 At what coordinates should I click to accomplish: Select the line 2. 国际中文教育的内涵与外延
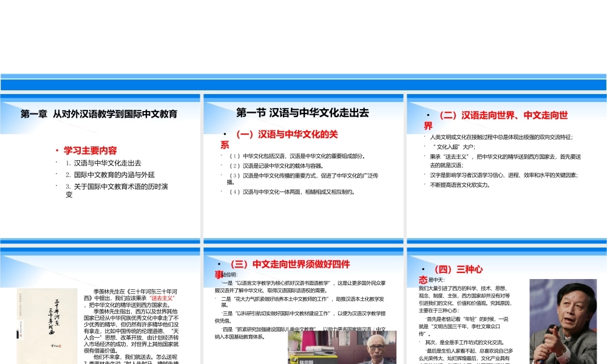110,175
